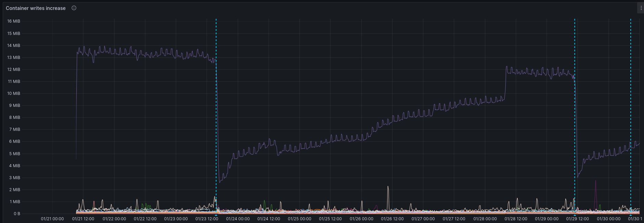Click the 01/28 00:00 time label

pos(485,219)
